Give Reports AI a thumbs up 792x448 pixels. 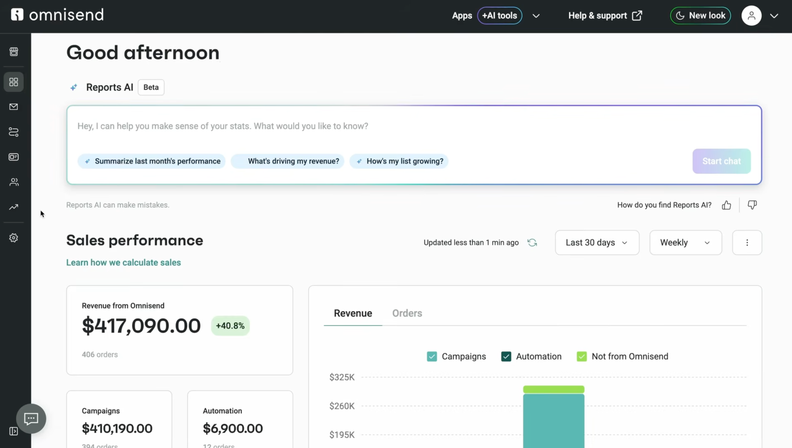(726, 205)
